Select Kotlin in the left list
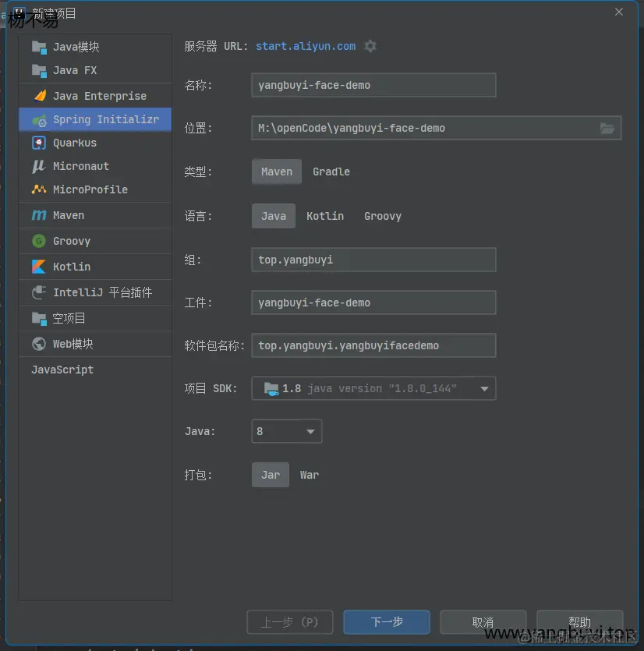This screenshot has width=644, height=651. coord(95,267)
